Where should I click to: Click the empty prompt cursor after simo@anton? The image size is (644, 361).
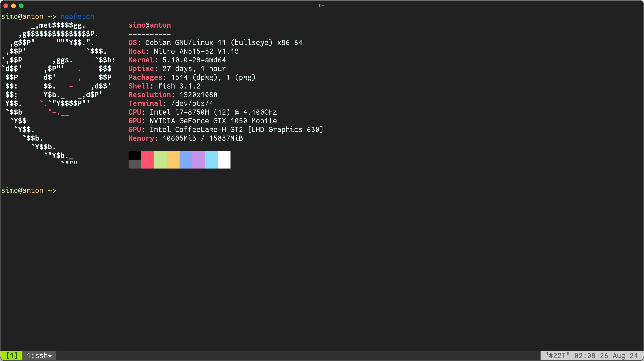(61, 191)
